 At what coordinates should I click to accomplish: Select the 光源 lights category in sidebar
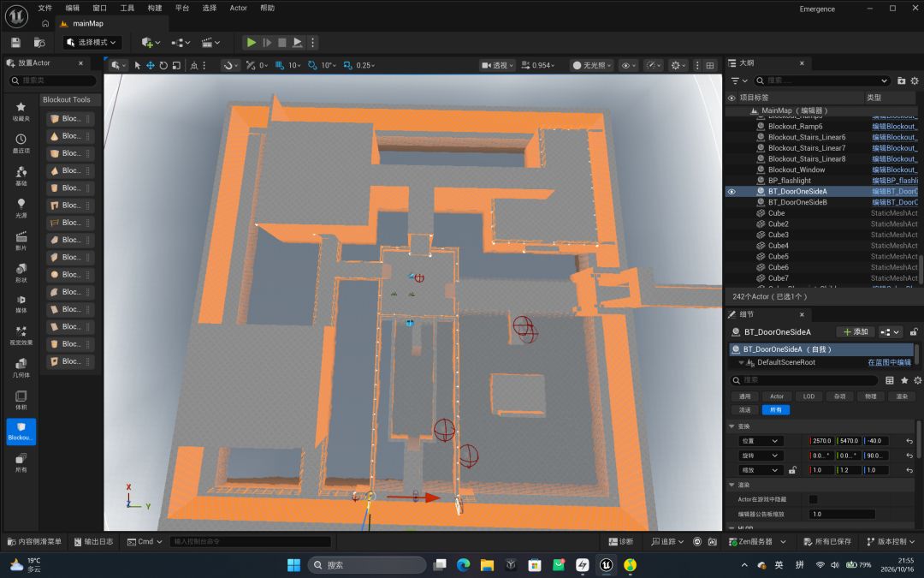[x=21, y=208]
